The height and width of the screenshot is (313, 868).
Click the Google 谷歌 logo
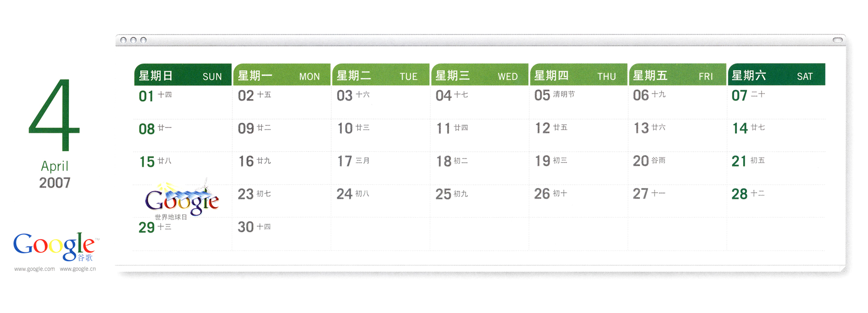click(x=55, y=248)
